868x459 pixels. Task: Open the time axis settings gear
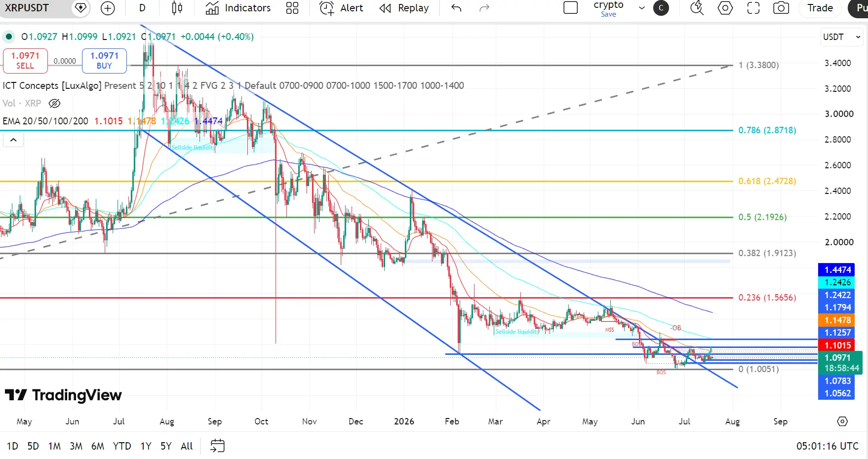tap(842, 421)
